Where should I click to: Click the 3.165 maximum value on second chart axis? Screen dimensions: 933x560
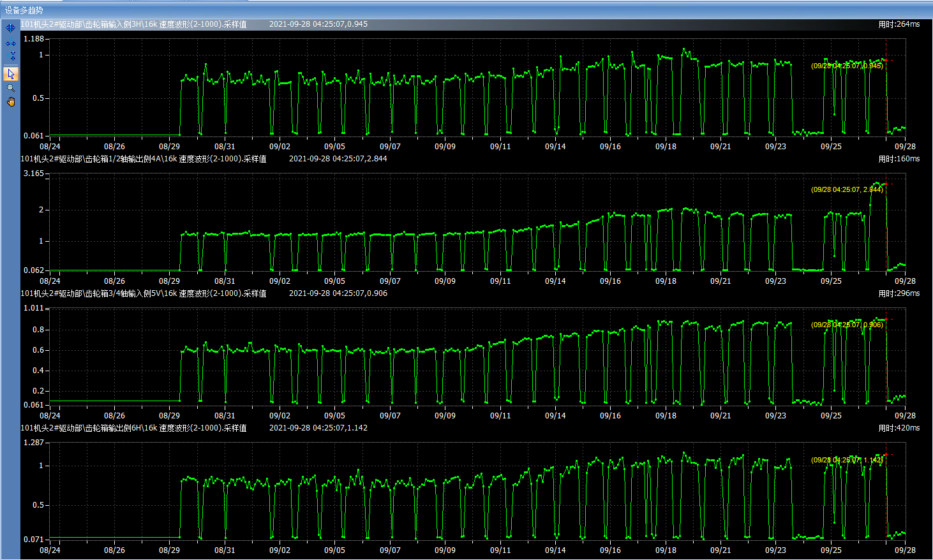click(34, 173)
